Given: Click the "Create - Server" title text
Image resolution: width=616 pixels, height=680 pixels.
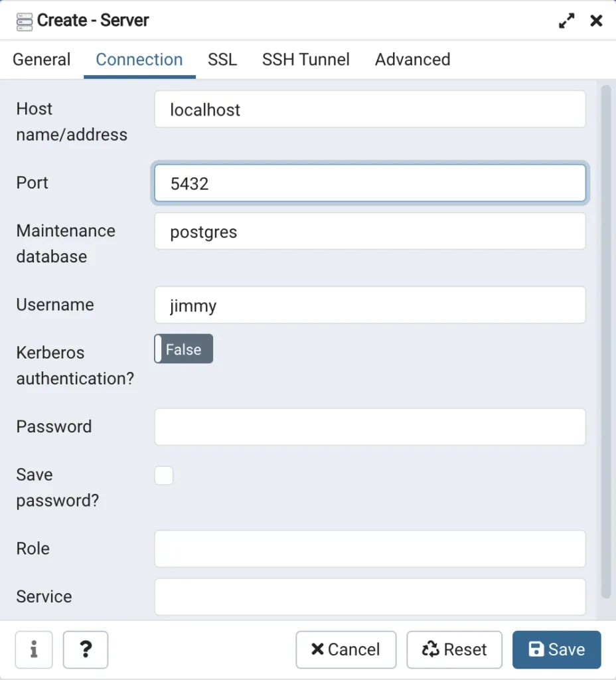Looking at the screenshot, I should 93,21.
